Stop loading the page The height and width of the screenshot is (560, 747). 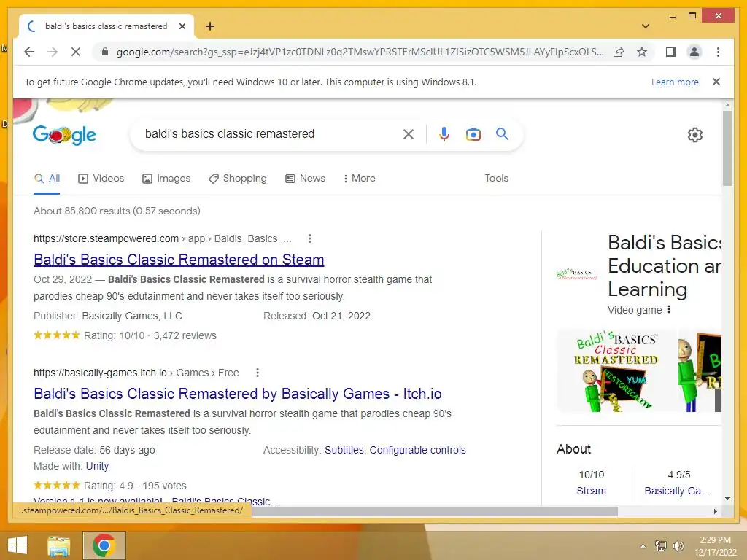(x=76, y=52)
